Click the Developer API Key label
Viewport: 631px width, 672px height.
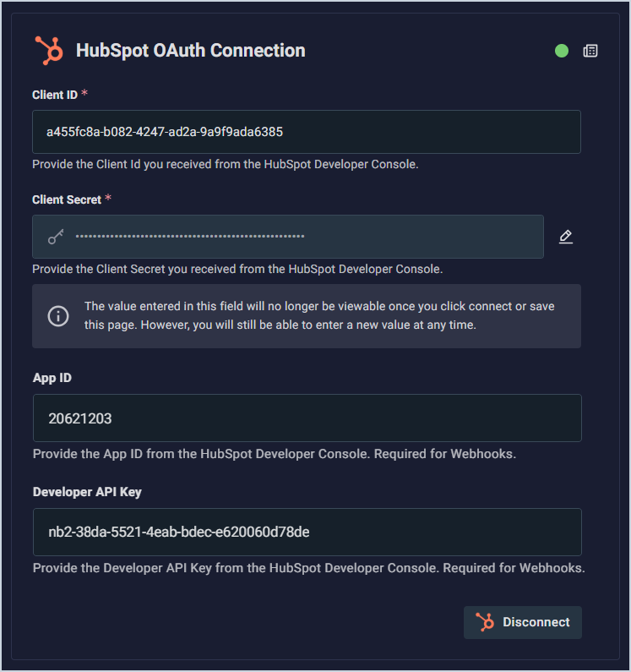click(81, 492)
